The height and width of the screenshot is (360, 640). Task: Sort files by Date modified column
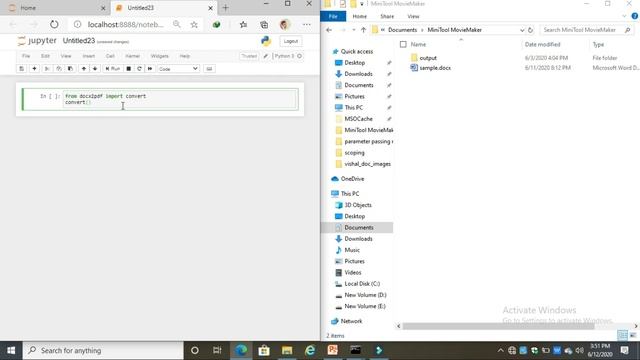542,44
